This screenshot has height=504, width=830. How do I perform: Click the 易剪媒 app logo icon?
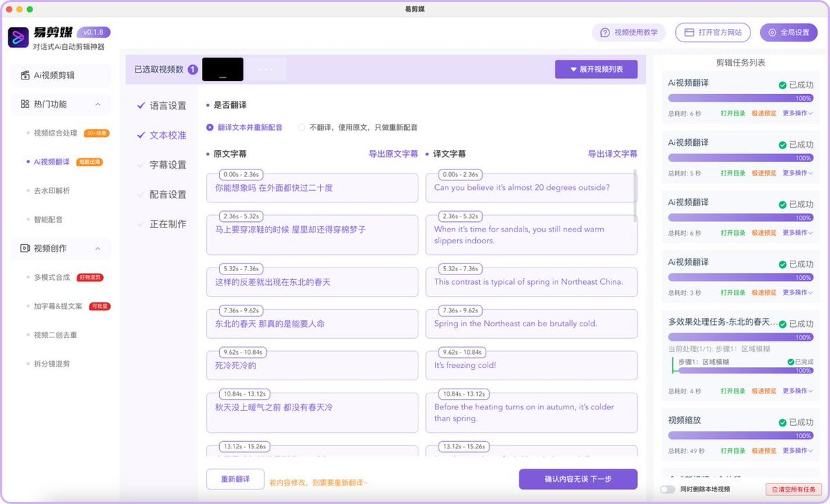pyautogui.click(x=18, y=37)
